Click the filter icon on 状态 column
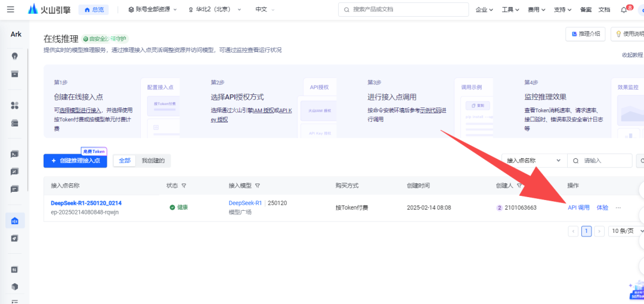 [184, 186]
